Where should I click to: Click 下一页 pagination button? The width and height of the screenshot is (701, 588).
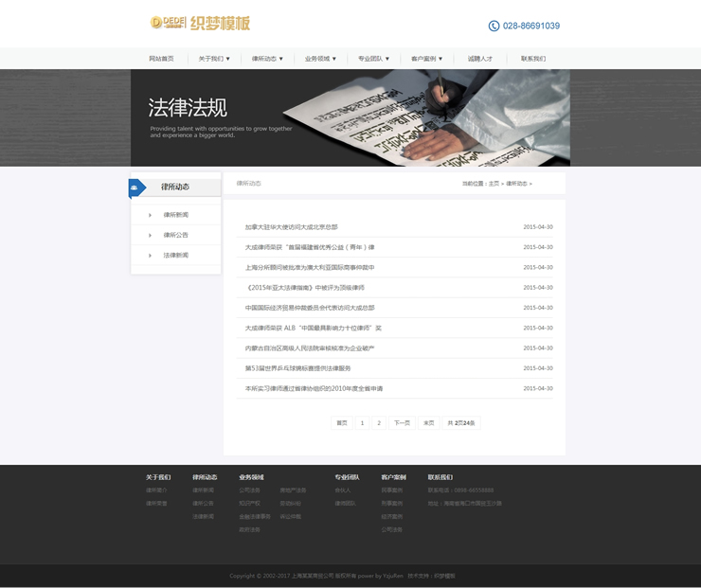[x=402, y=422]
